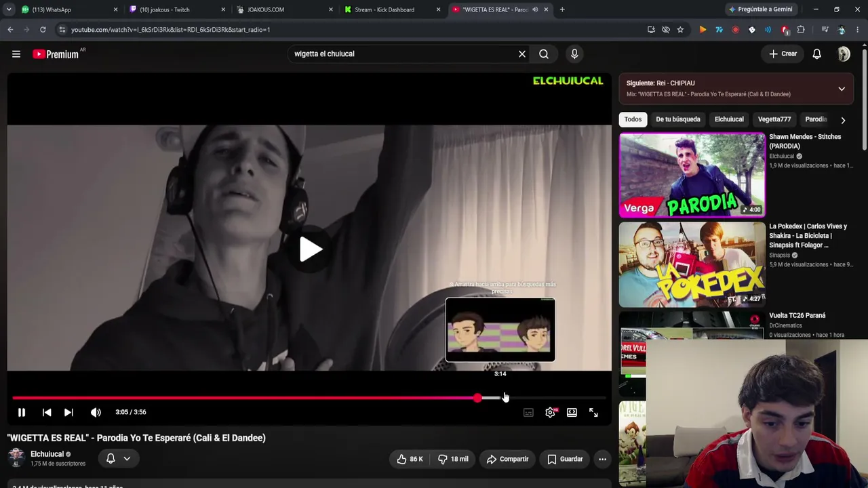Filter suggestions by Vegetta777 chip
Screen dimensions: 868x488
coord(774,119)
